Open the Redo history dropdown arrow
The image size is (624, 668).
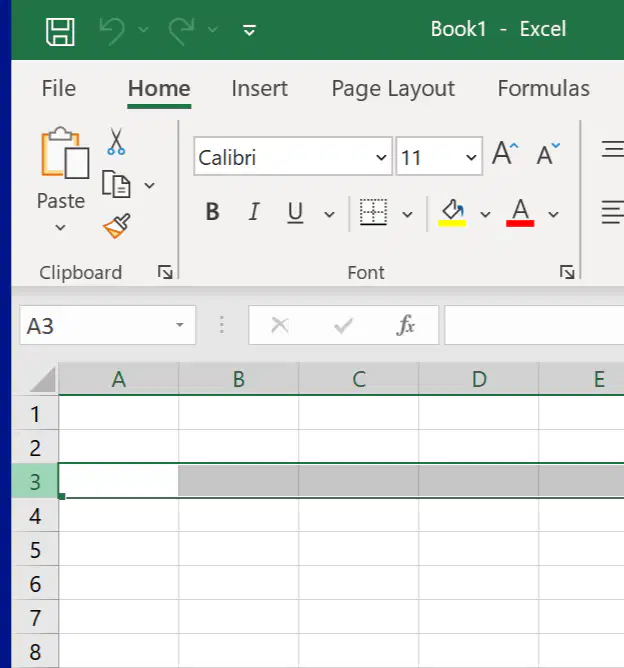click(213, 29)
